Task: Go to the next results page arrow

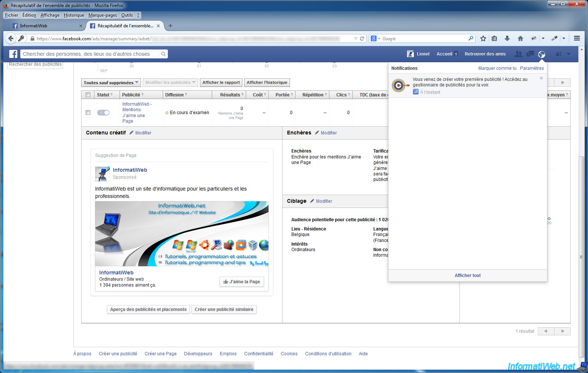Action: point(563,331)
